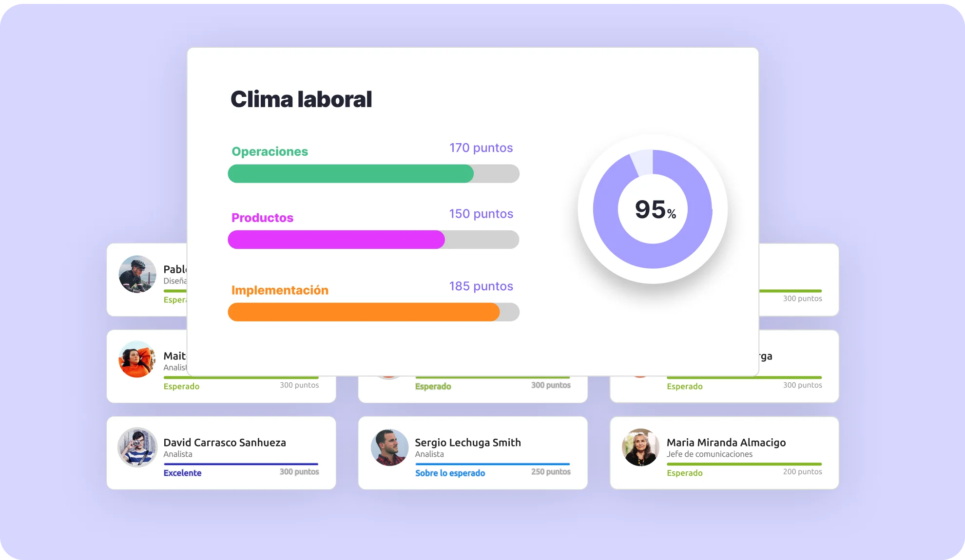Click Pablo's employee profile icon
965x560 pixels.
coord(137,274)
